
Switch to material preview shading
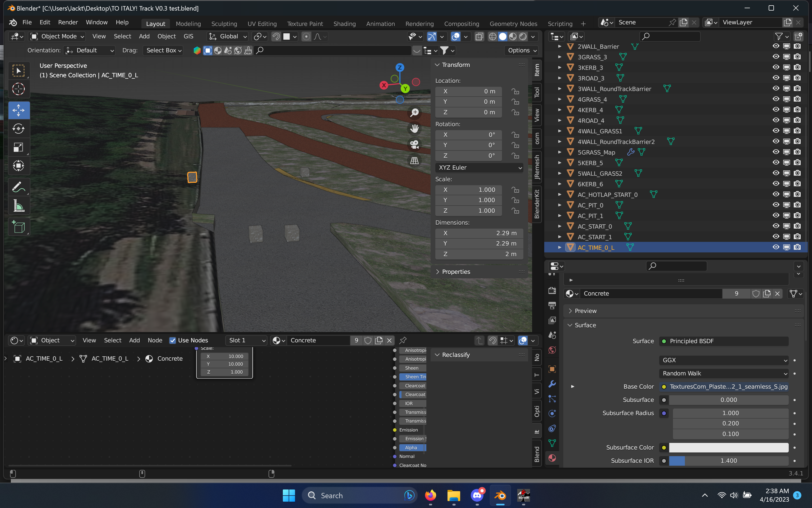pyautogui.click(x=513, y=36)
